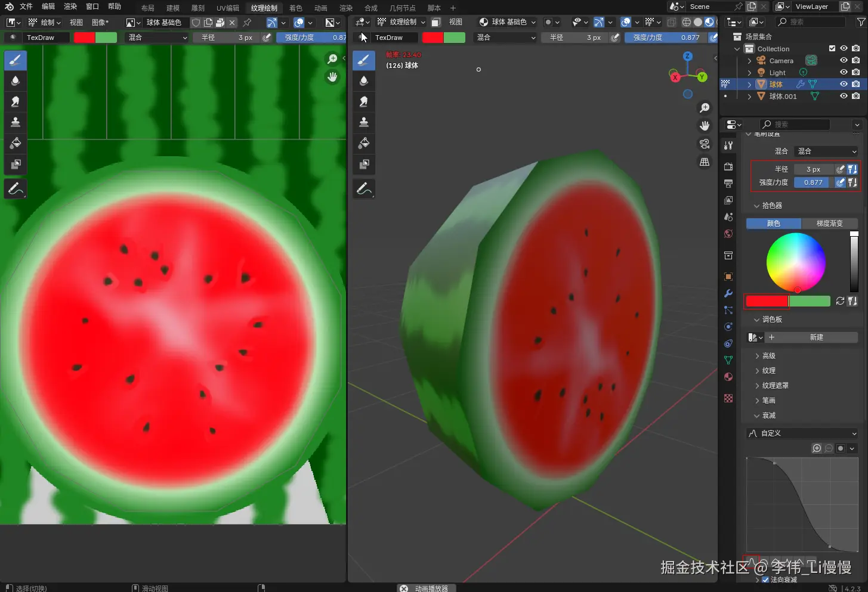Image resolution: width=868 pixels, height=592 pixels.
Task: Click the add workspace plus button
Action: point(453,8)
